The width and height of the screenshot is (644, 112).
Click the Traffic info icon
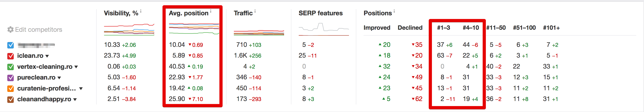click(255, 11)
